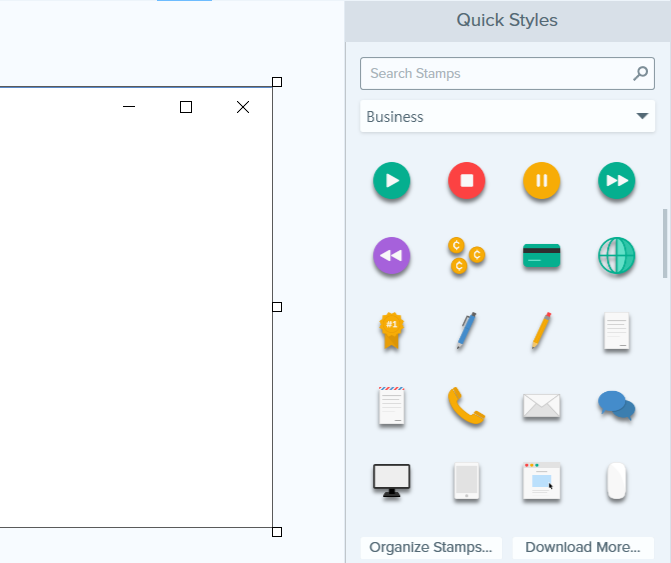Select the orange telephone handset stamp
This screenshot has height=563, width=671.
466,406
